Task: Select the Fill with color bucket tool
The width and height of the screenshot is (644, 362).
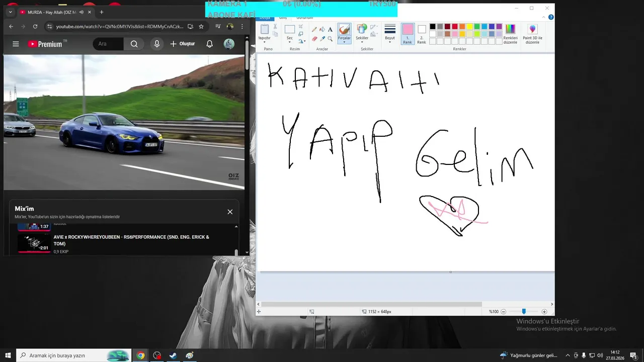Action: coord(323,30)
